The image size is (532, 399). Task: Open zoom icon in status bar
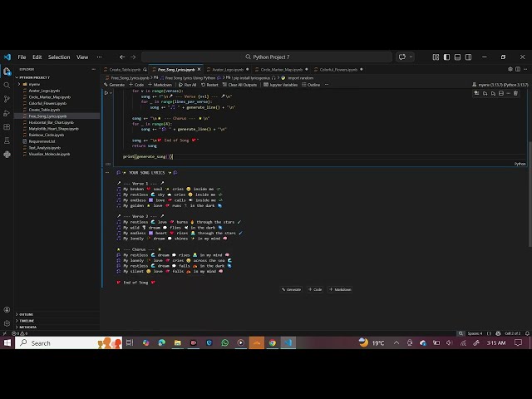coord(461,333)
